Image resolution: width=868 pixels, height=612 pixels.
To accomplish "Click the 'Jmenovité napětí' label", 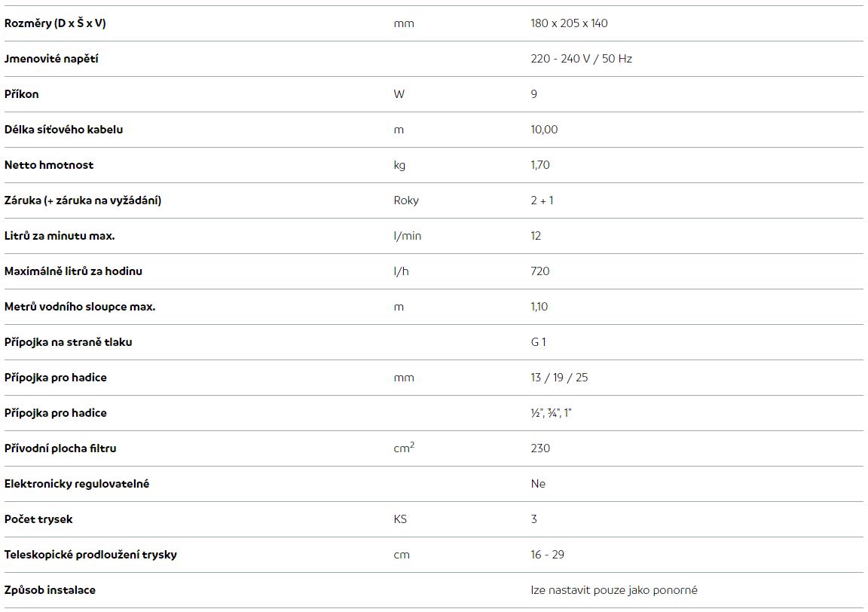I will point(51,59).
